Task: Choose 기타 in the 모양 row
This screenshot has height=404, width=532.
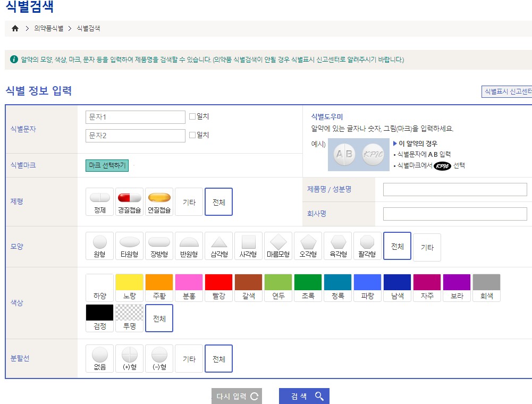Action: 427,248
